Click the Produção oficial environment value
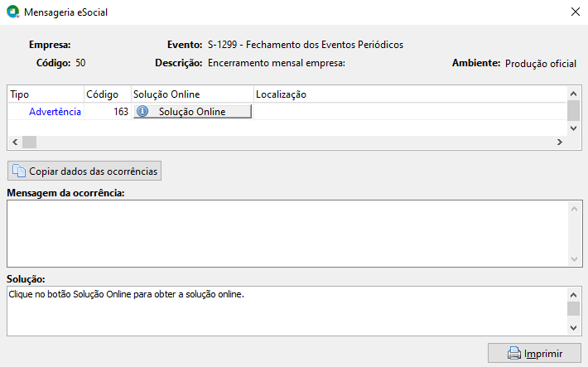The width and height of the screenshot is (588, 367). click(541, 64)
